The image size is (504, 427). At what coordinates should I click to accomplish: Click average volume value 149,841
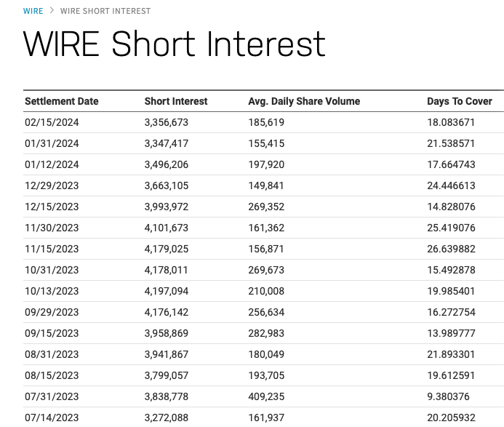click(x=266, y=185)
